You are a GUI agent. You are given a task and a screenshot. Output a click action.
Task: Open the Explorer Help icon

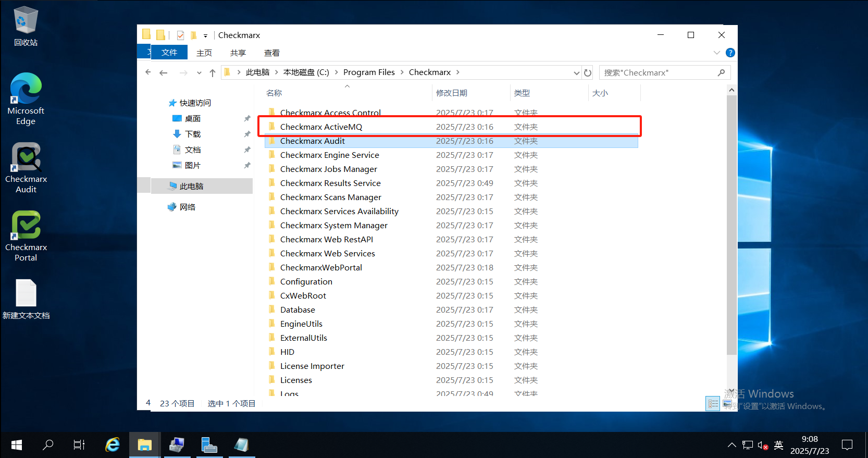click(x=730, y=53)
